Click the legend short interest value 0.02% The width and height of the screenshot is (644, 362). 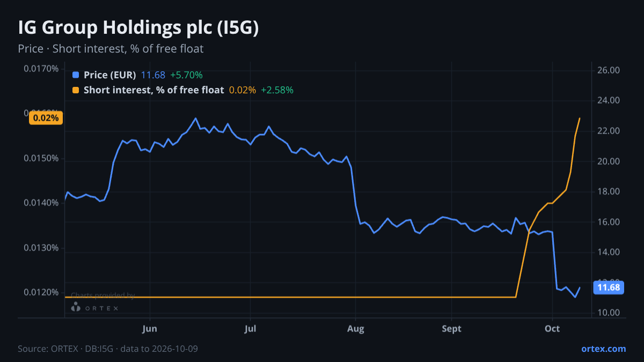(243, 90)
